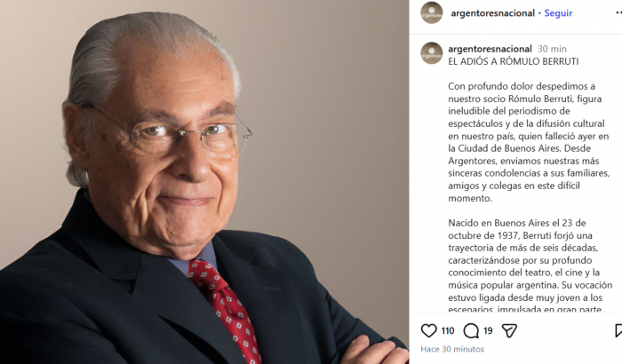Share the post with the paper plane icon
Image resolution: width=622 pixels, height=364 pixels.
pos(509,330)
